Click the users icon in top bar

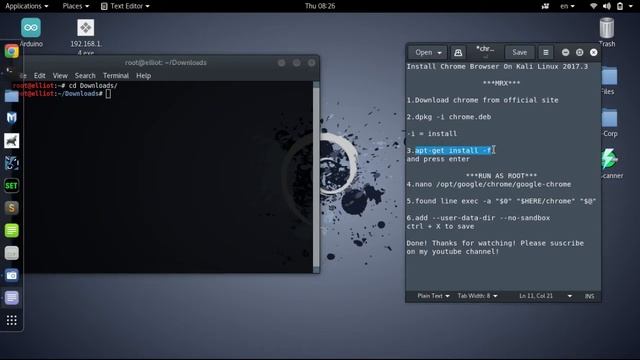pyautogui.click(x=545, y=6)
